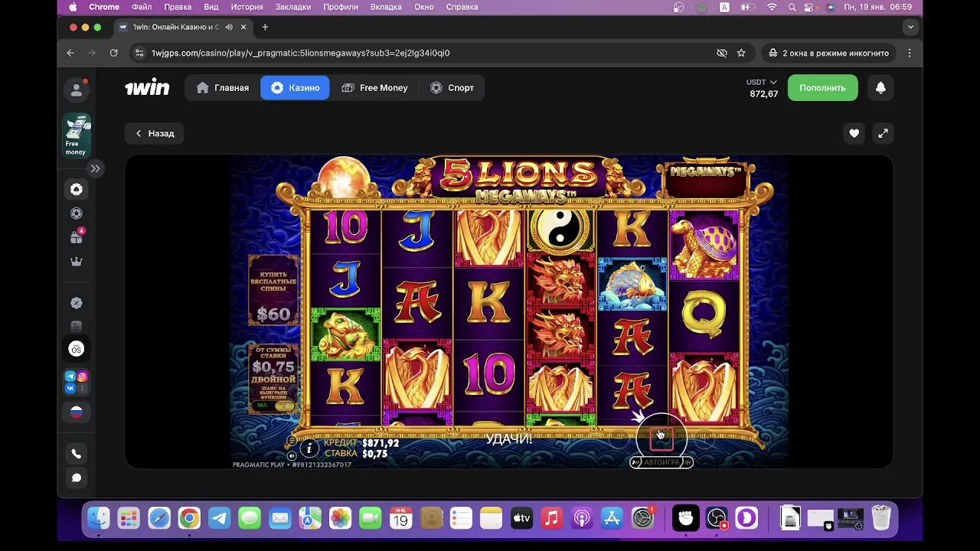Open notifications bell icon
Image resolution: width=980 pixels, height=551 pixels.
[x=880, y=88]
